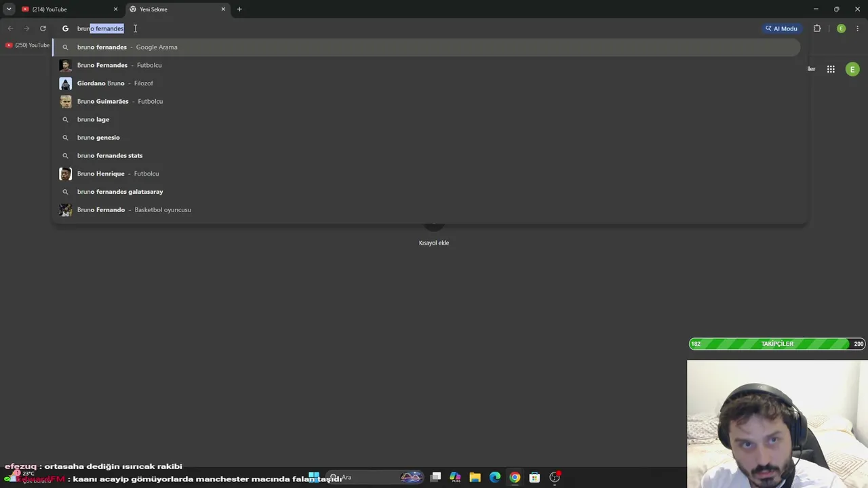Select 'Bruno Fernando - Basketbol oyuncusu' suggestion

tap(427, 210)
